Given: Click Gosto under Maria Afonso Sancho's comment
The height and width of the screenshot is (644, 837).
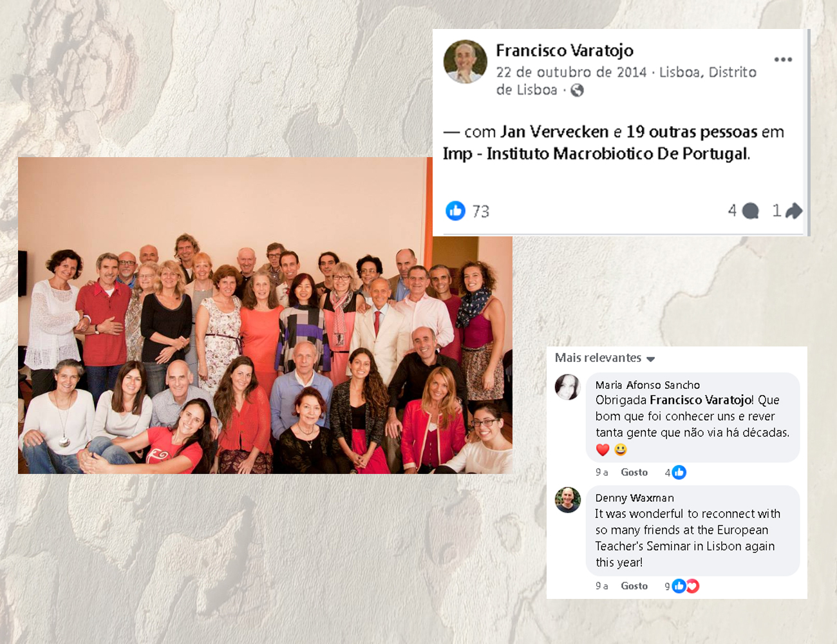Looking at the screenshot, I should (634, 473).
